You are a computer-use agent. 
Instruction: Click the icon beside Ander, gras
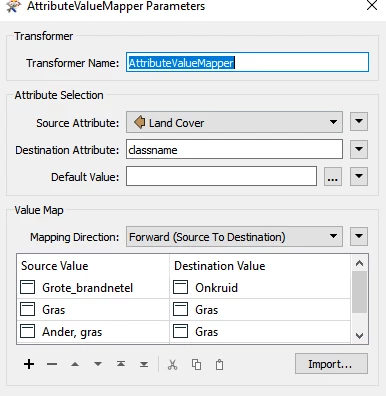27,331
